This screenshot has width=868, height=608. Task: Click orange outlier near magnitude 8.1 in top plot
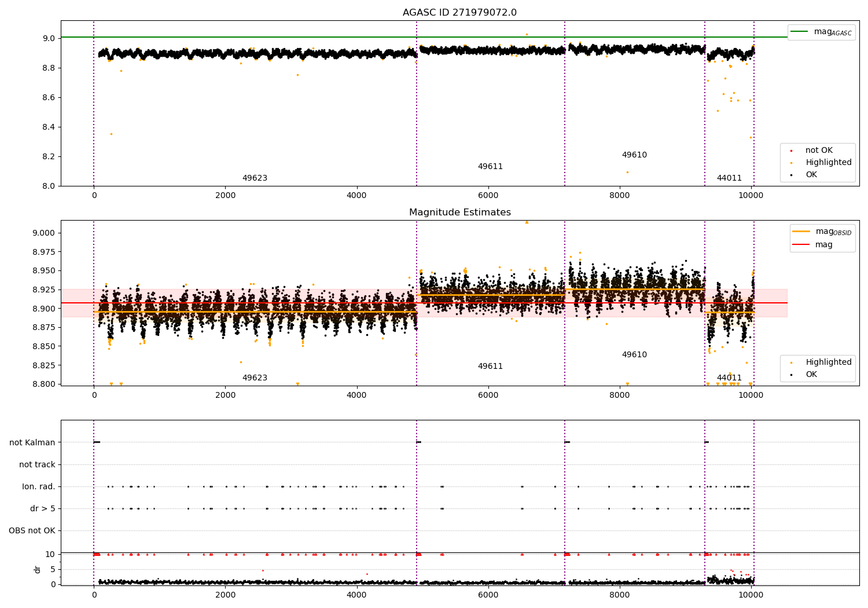point(627,172)
